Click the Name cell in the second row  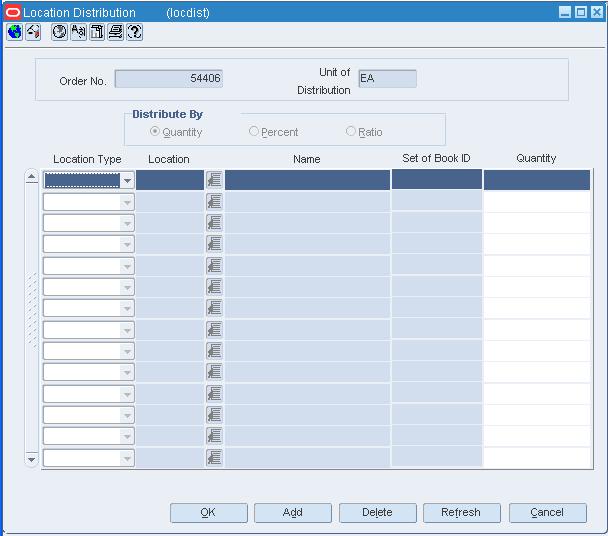307,202
